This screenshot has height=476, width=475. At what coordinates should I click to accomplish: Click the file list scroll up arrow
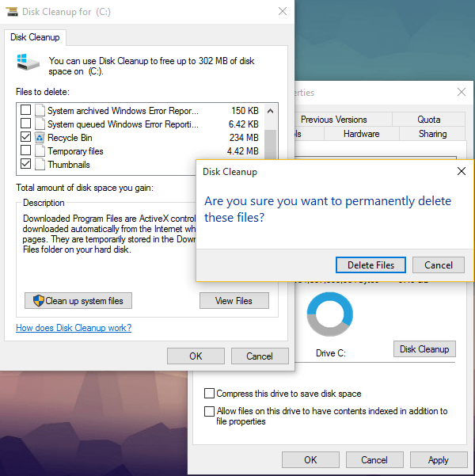pyautogui.click(x=270, y=111)
